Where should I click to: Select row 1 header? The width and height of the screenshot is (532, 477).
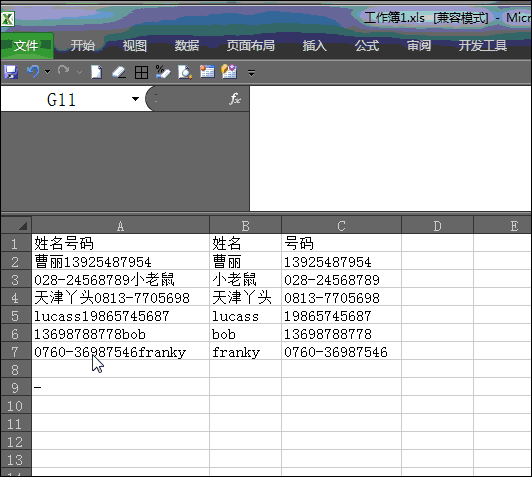[16, 243]
